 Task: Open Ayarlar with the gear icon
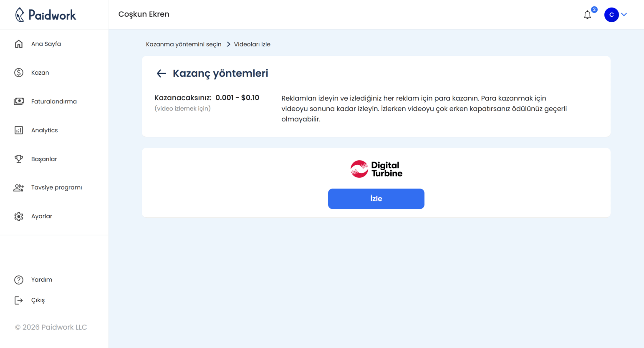(19, 216)
